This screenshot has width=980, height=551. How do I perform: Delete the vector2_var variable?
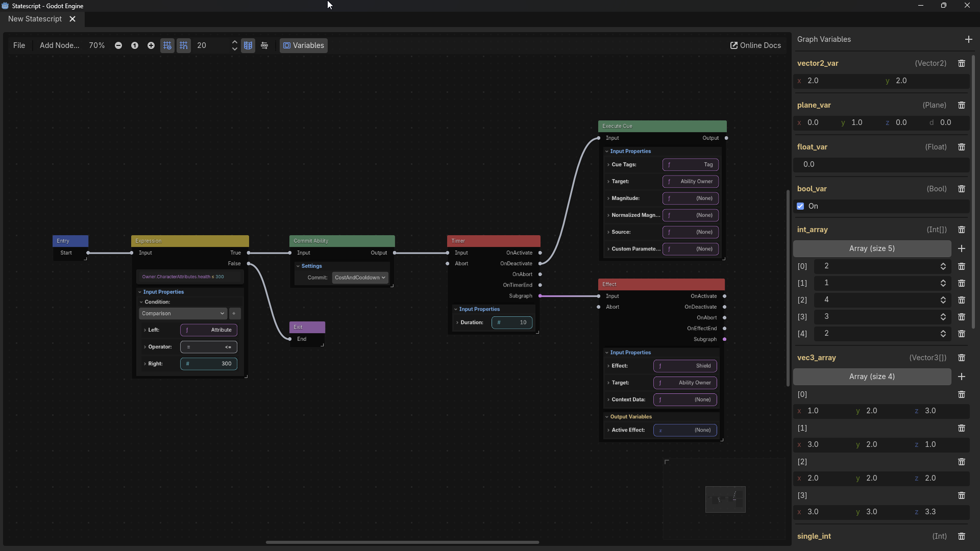point(962,63)
